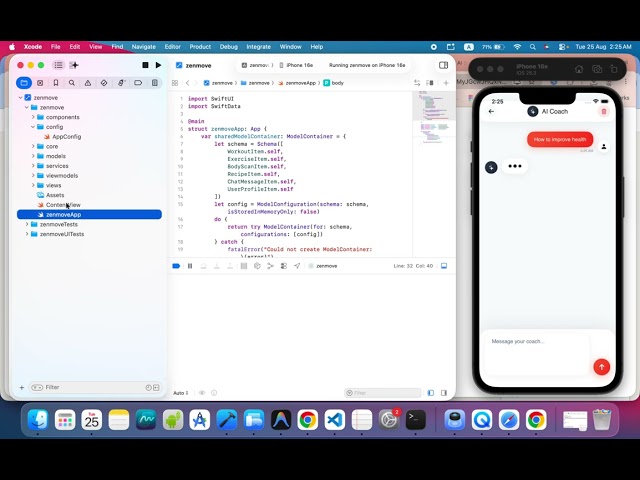Open related items grid menu
Viewport: 640px width, 480px height.
175,83
